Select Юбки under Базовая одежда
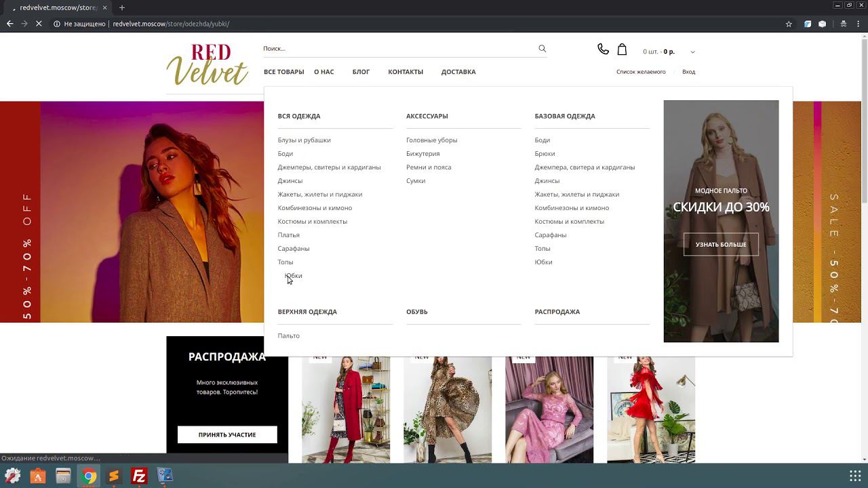This screenshot has height=488, width=868. pos(543,262)
